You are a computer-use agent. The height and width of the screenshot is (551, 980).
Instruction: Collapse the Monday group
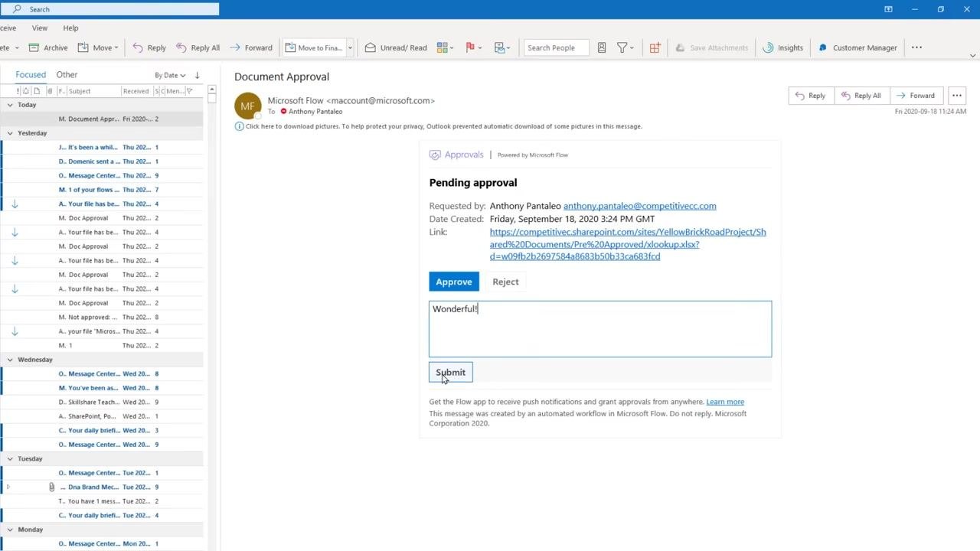click(x=10, y=530)
